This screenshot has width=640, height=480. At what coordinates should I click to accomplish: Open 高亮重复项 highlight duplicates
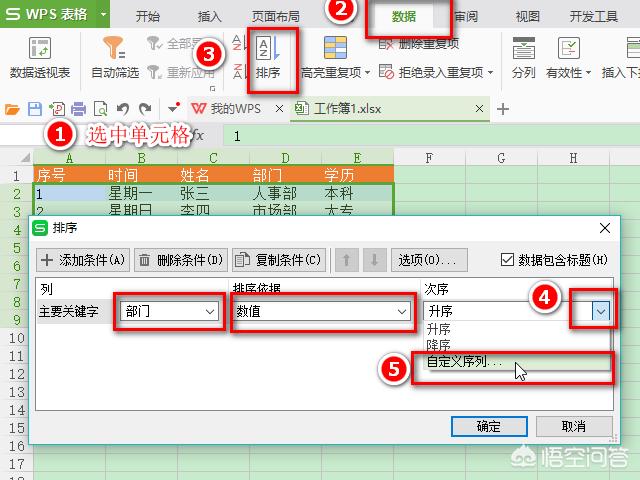[x=335, y=57]
